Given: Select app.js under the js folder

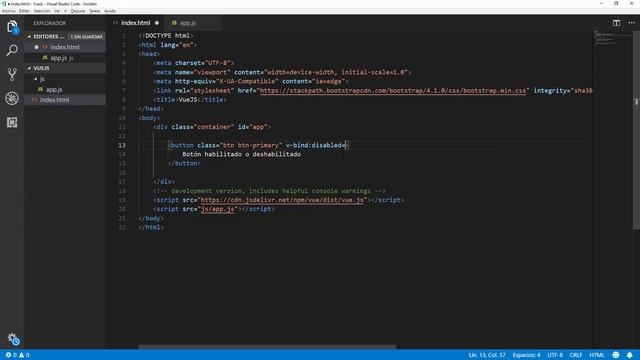Looking at the screenshot, I should 65,89.
